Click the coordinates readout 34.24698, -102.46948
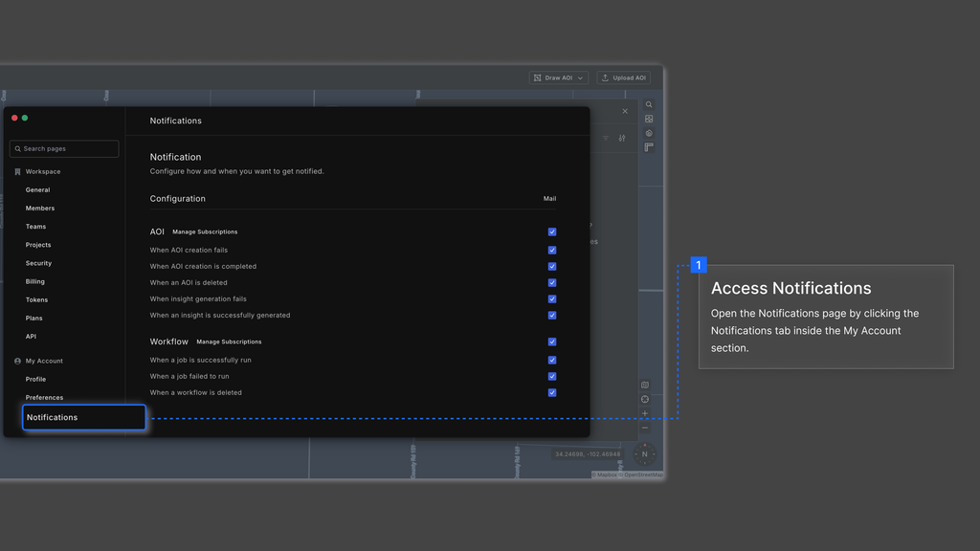Screen dimensions: 980x551 click(x=588, y=454)
